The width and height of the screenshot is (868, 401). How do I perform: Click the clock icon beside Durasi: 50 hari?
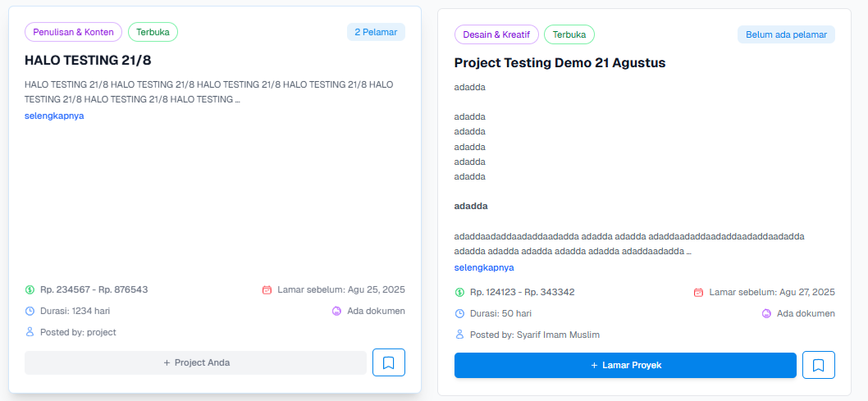click(459, 313)
